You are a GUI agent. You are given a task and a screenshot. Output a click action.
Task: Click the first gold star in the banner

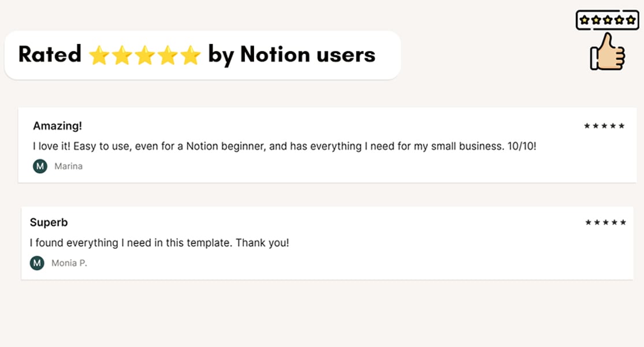point(99,56)
